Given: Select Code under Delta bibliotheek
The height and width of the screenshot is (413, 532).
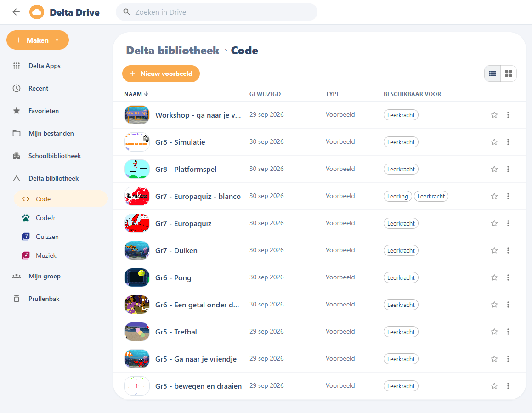Looking at the screenshot, I should point(60,199).
